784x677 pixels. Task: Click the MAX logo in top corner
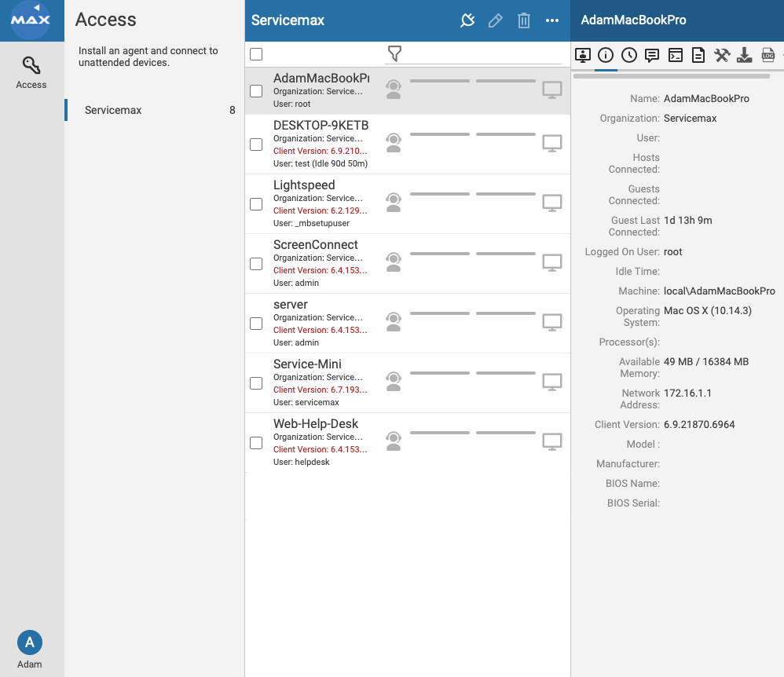tap(31, 20)
